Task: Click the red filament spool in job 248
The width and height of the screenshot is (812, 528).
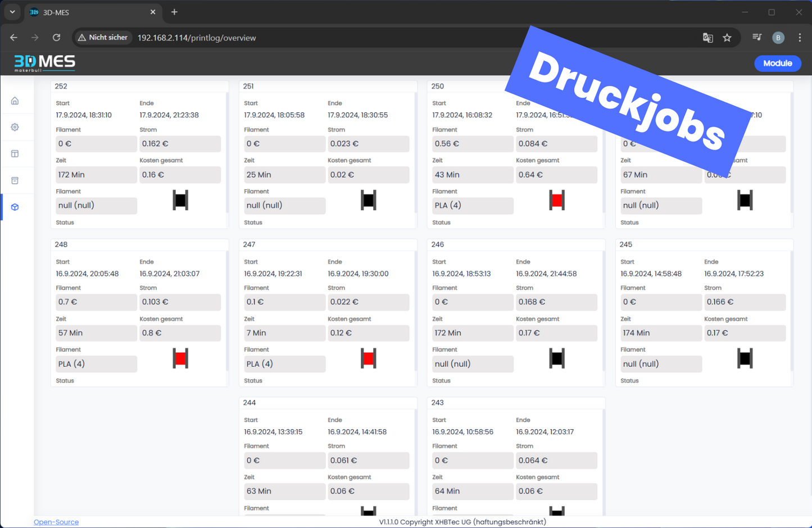Action: point(180,358)
